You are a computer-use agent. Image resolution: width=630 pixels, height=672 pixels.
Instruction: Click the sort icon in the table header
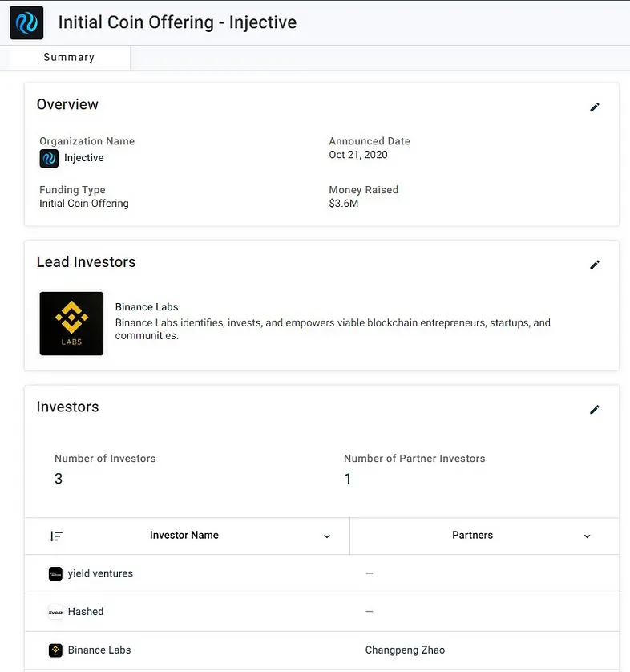coord(56,536)
